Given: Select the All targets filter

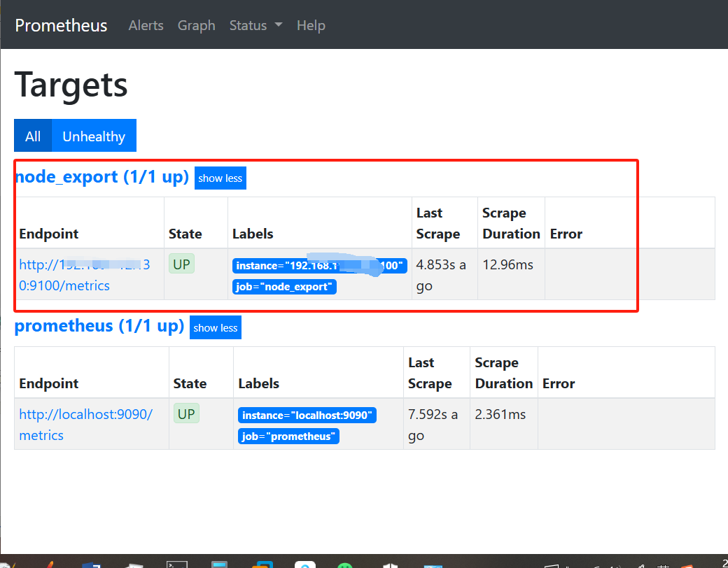Looking at the screenshot, I should (x=32, y=136).
